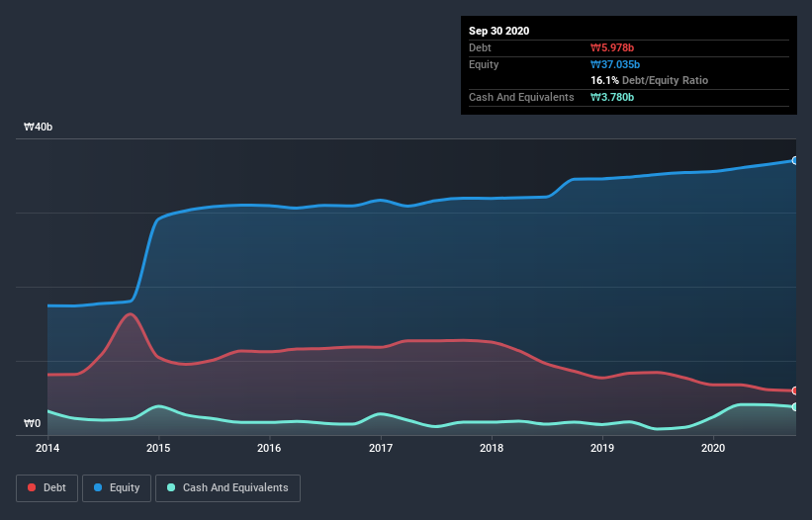Click the teal Cash And Equivalents legend dot

point(171,487)
